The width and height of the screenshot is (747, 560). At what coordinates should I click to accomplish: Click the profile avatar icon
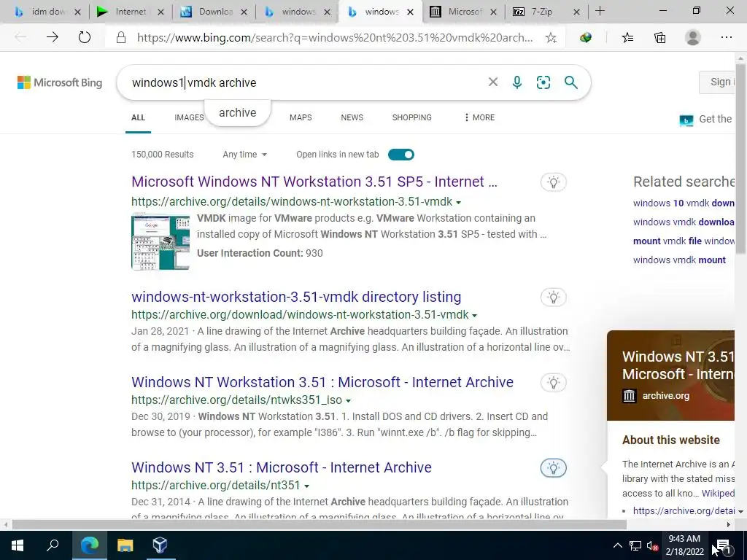(693, 38)
